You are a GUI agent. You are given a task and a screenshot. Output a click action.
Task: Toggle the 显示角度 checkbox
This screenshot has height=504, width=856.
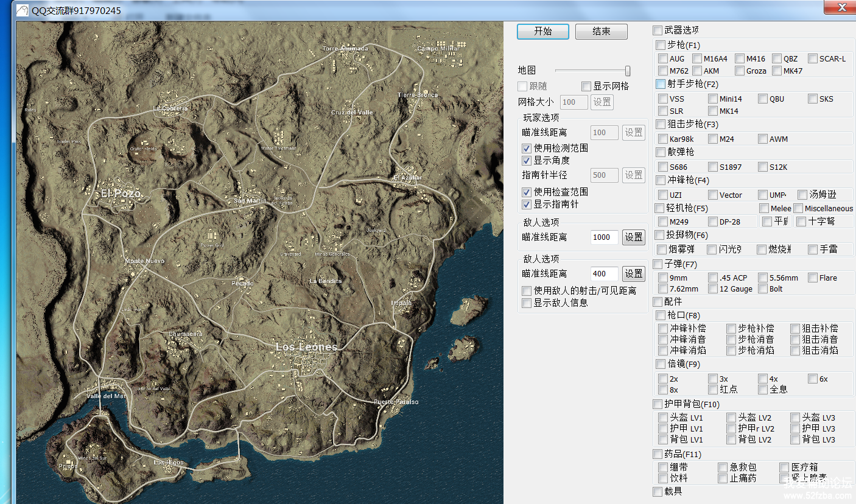[x=527, y=161]
